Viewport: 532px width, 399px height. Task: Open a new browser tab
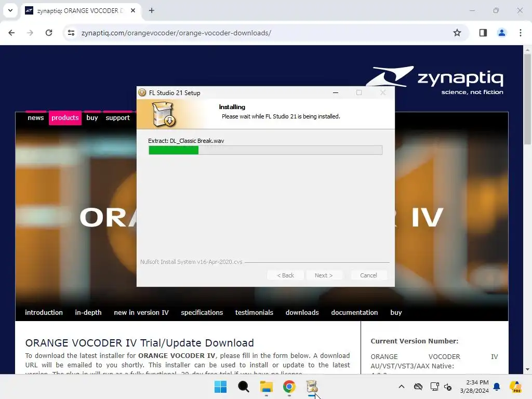click(152, 10)
